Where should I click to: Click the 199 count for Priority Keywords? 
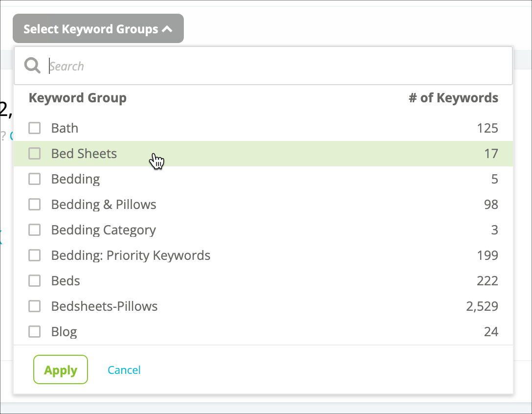click(x=488, y=255)
